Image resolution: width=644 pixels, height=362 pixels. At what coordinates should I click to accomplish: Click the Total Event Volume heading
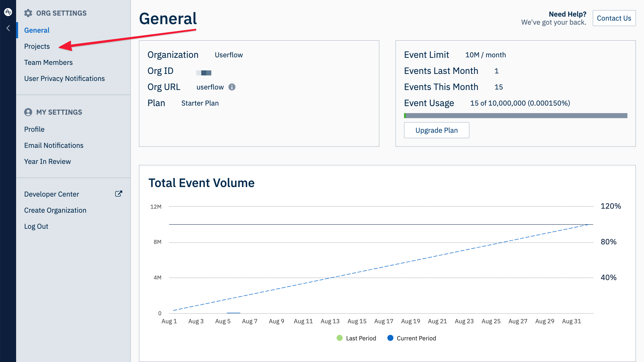click(202, 183)
